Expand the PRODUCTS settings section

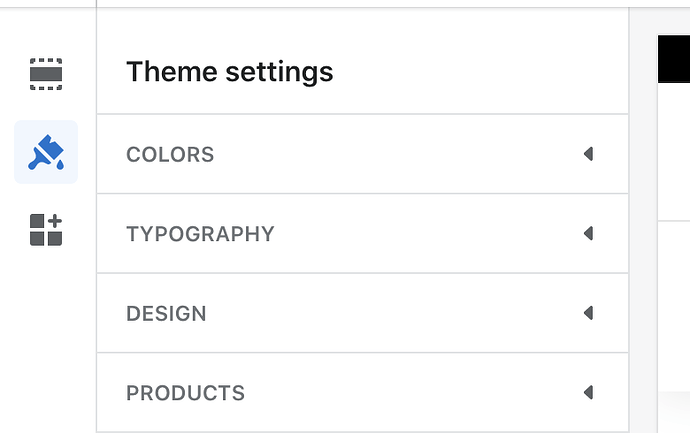[x=362, y=392]
